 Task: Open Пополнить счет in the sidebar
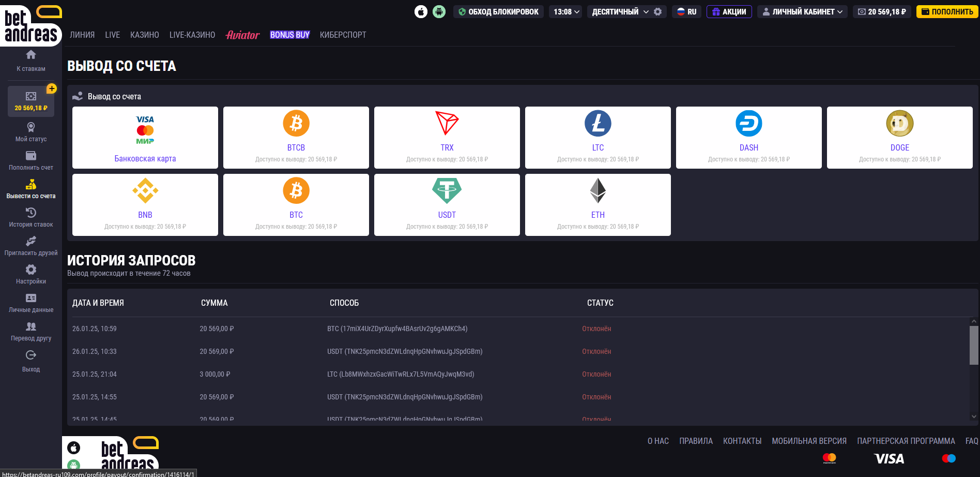tap(31, 160)
